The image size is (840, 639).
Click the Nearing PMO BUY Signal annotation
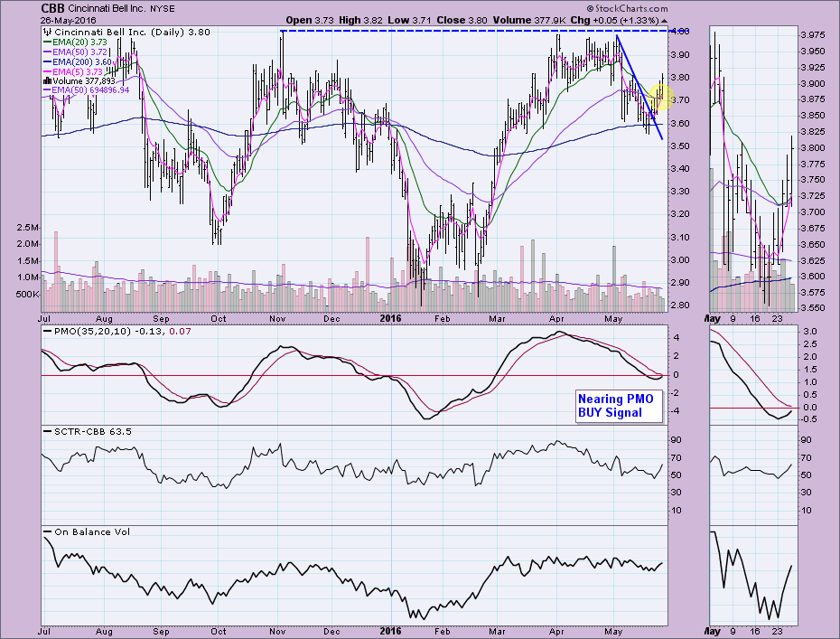tap(619, 406)
